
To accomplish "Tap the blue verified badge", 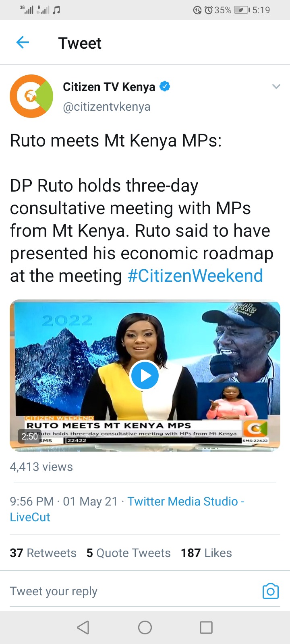I will (x=165, y=86).
